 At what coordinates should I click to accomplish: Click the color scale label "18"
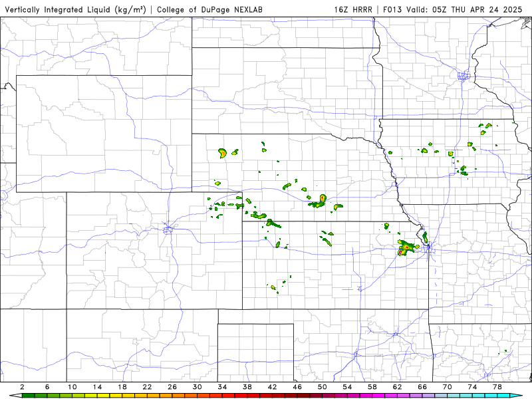point(122,387)
